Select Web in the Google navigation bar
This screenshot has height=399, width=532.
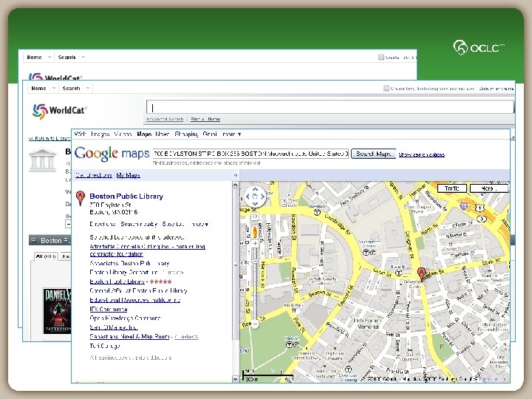[x=80, y=134]
